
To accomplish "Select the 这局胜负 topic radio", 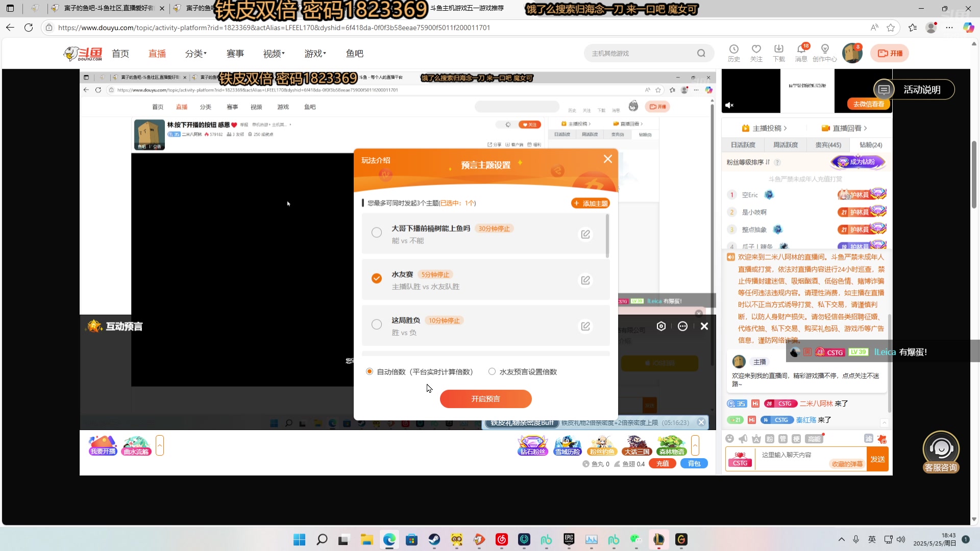I will (x=377, y=324).
